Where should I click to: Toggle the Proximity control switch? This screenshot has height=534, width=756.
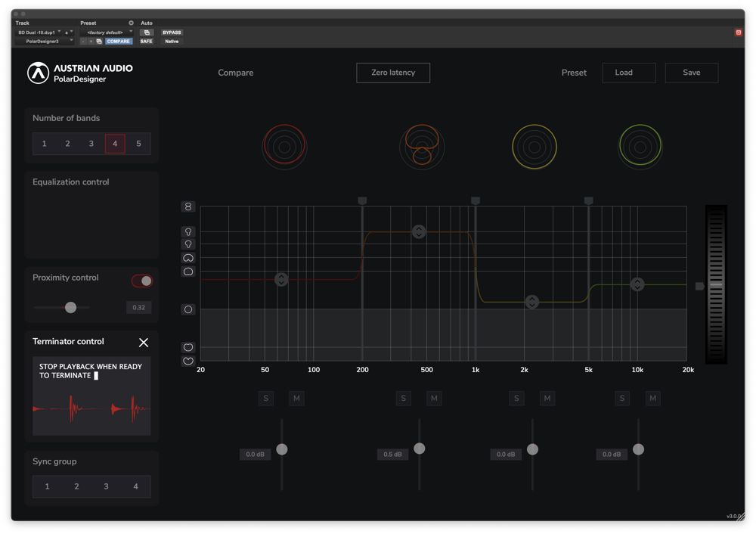142,281
